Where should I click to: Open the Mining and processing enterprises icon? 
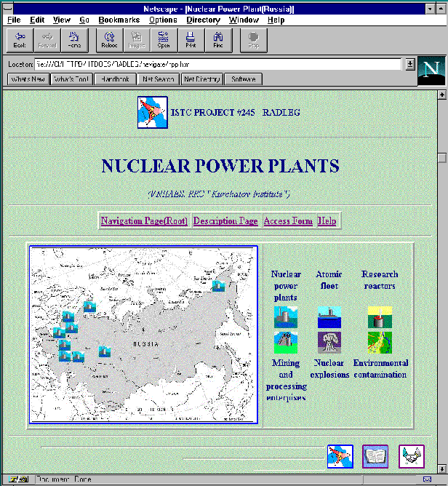[285, 342]
